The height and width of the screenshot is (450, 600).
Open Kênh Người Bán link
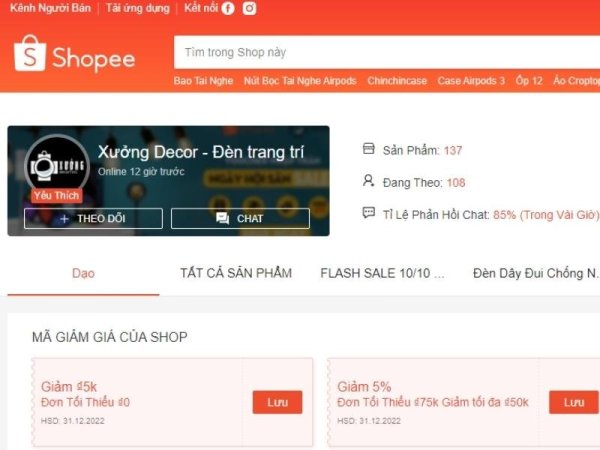(x=50, y=8)
